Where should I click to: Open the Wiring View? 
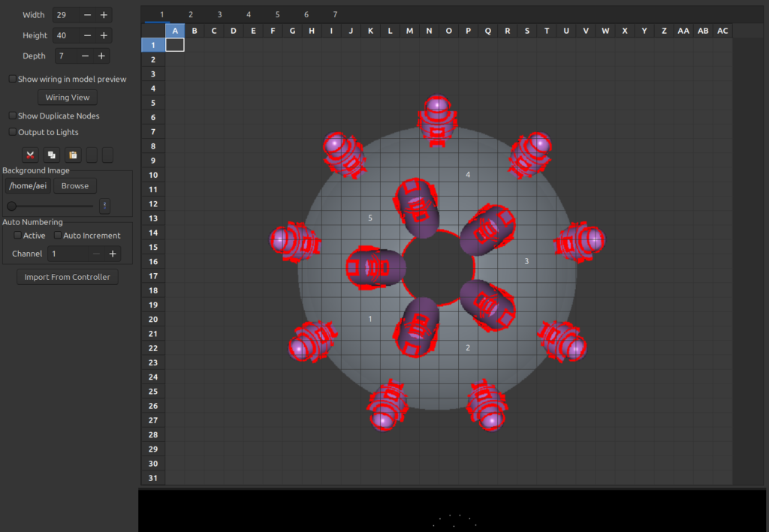point(68,98)
